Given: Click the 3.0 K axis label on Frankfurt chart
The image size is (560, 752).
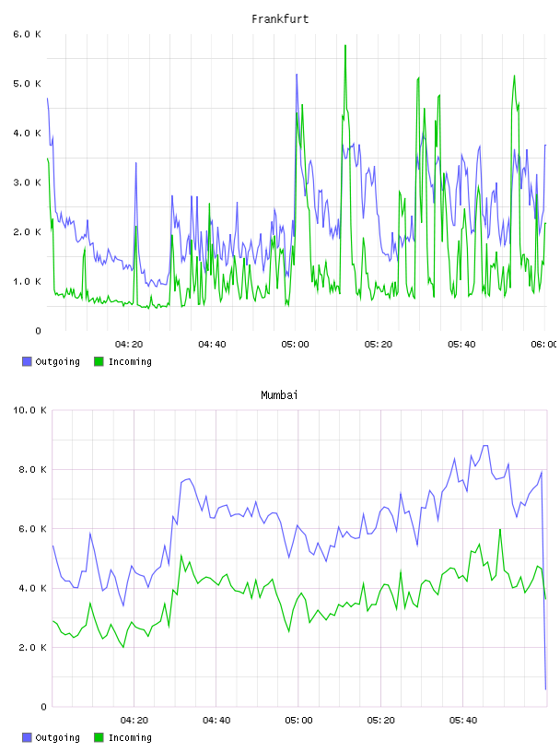Looking at the screenshot, I should (x=27, y=182).
